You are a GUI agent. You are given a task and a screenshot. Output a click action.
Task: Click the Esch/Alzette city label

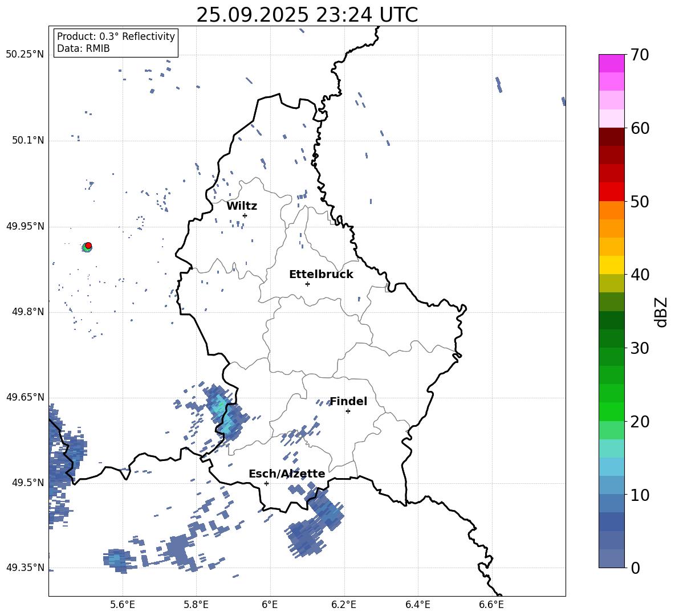pyautogui.click(x=287, y=474)
